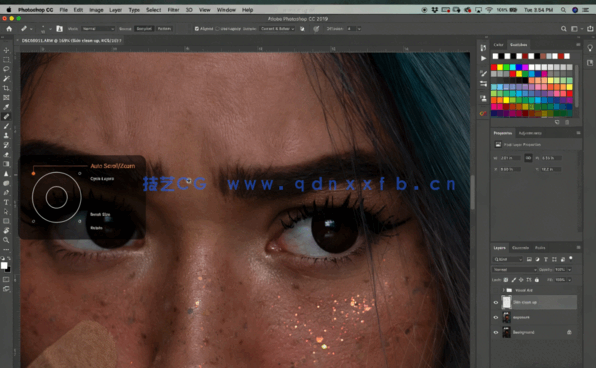
Task: Open the layer Kind filter dropdown
Action: 508,259
